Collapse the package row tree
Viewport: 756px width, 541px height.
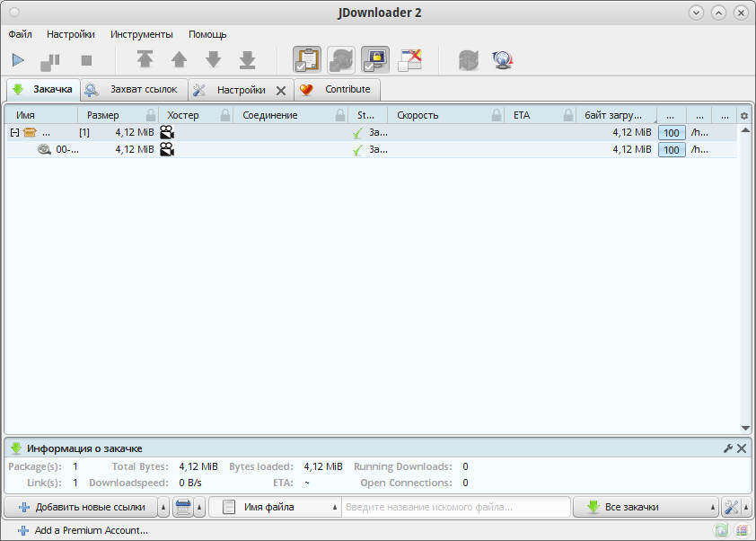14,132
